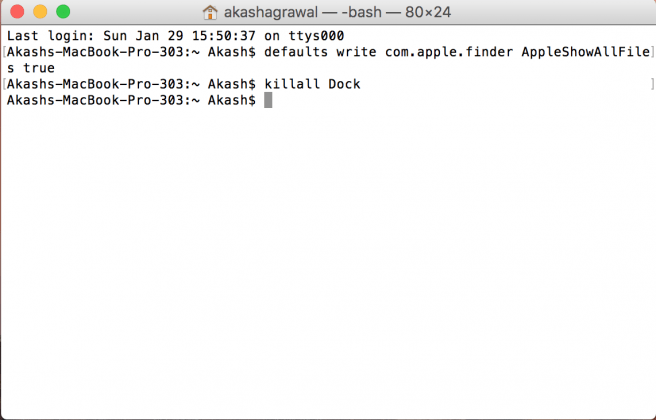Click the word 'Dock' after killall
656x420 pixels.
344,84
